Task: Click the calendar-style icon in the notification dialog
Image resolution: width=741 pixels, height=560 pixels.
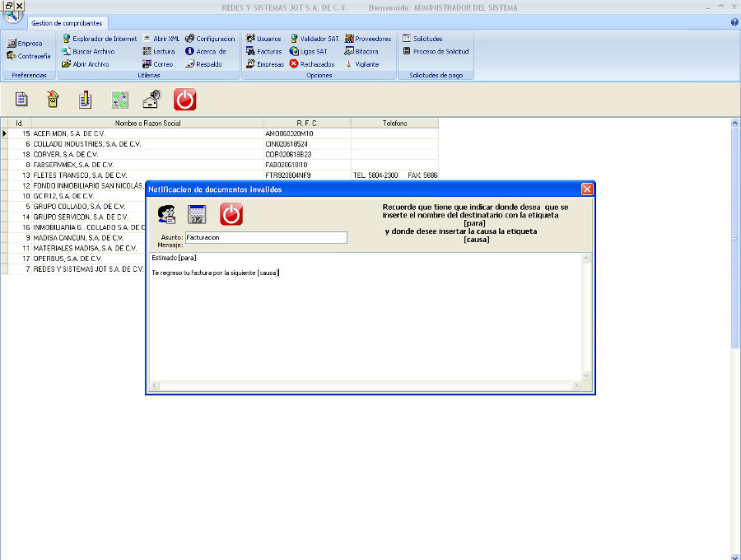Action: [198, 214]
